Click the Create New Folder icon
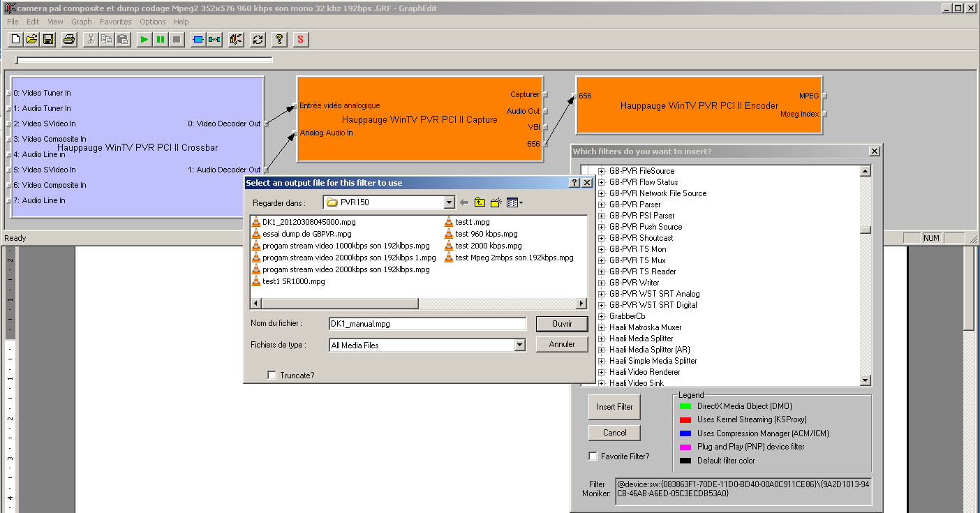980x513 pixels. 496,202
